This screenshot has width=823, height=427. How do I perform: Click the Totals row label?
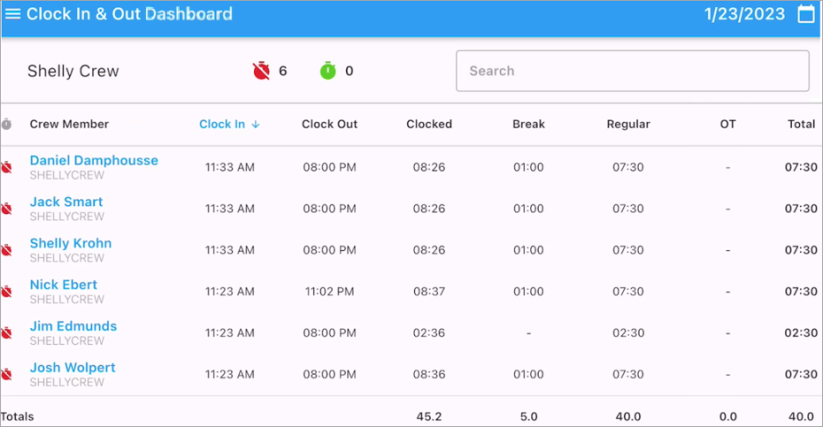[x=17, y=417]
